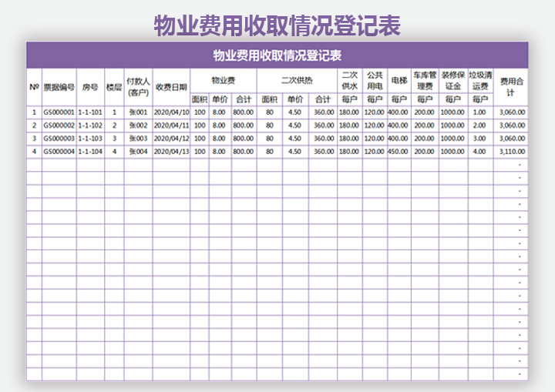Click 面积 sub-header under 物业费
Screen dimensions: 555x392
[200, 99]
